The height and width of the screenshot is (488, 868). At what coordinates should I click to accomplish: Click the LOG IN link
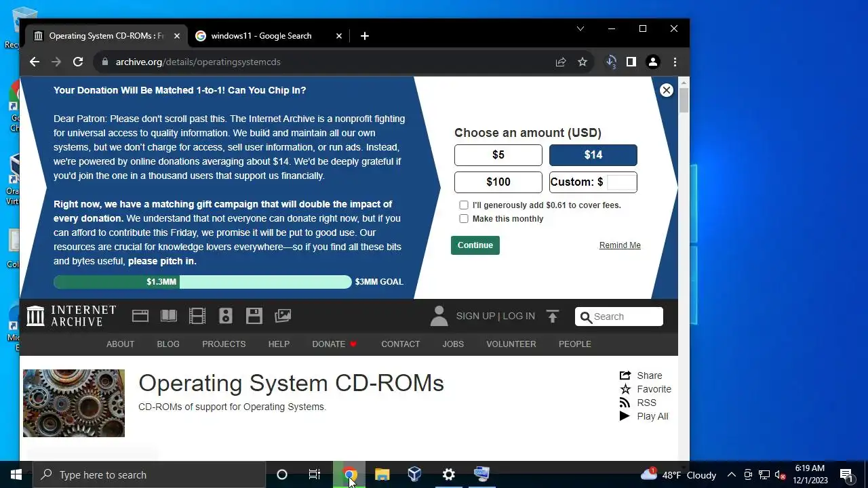pyautogui.click(x=519, y=316)
